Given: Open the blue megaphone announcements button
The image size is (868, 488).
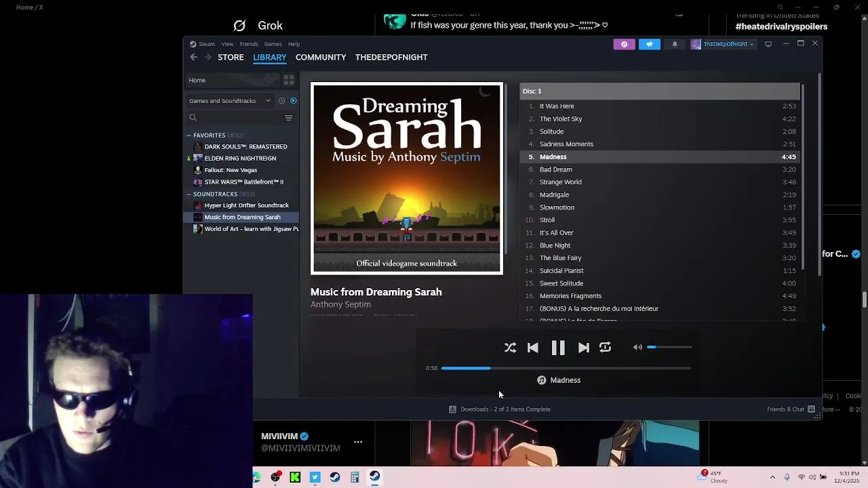Looking at the screenshot, I should [x=649, y=44].
